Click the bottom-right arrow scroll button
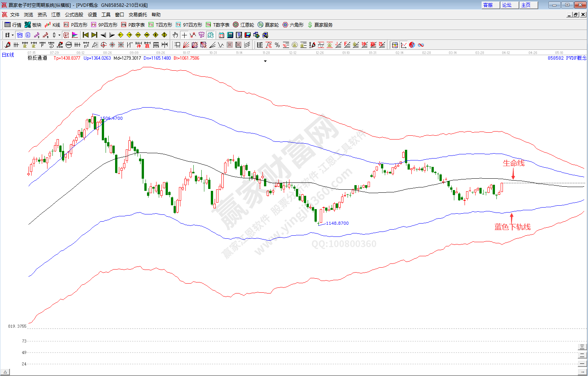 click(x=582, y=372)
